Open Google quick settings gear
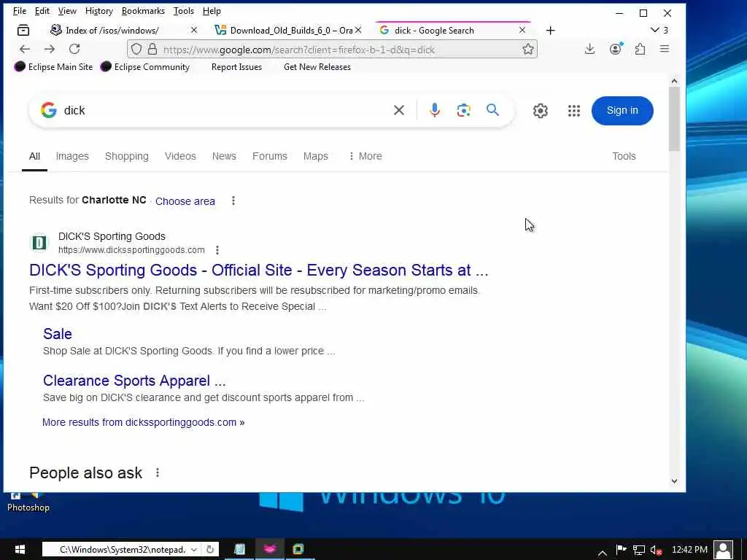747x560 pixels. 541,111
